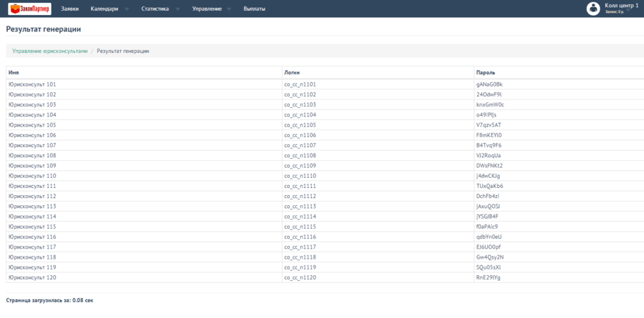Click the Результат генерации breadcrumb text
644x318 pixels.
pyautogui.click(x=123, y=51)
